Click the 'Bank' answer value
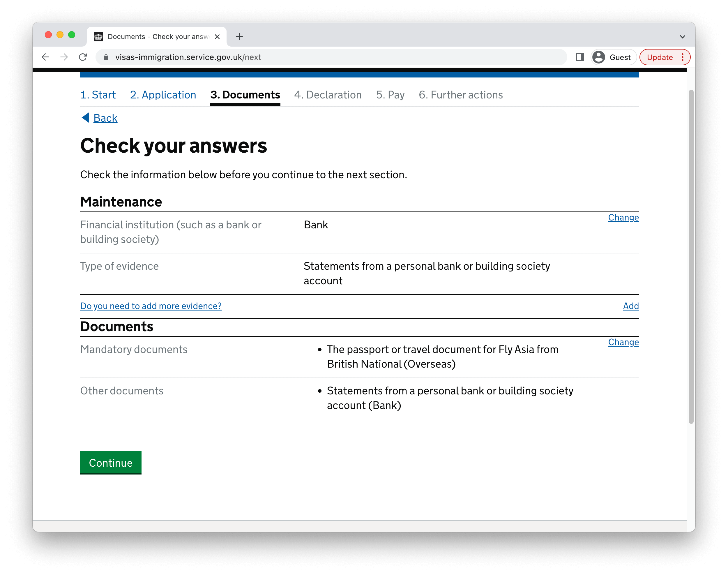The height and width of the screenshot is (575, 728). (316, 225)
